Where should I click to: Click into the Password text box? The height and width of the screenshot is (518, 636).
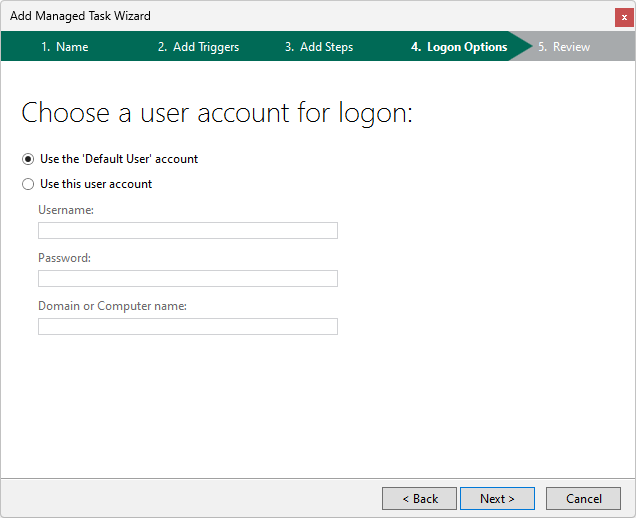pos(188,278)
